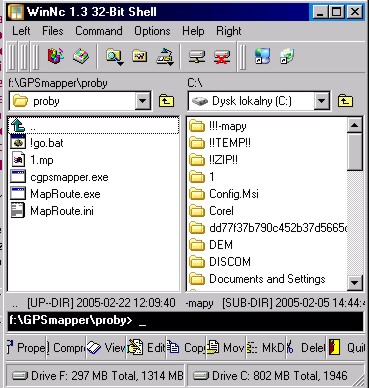Select the !go.bat file
This screenshot has width=369, height=388.
coord(47,143)
